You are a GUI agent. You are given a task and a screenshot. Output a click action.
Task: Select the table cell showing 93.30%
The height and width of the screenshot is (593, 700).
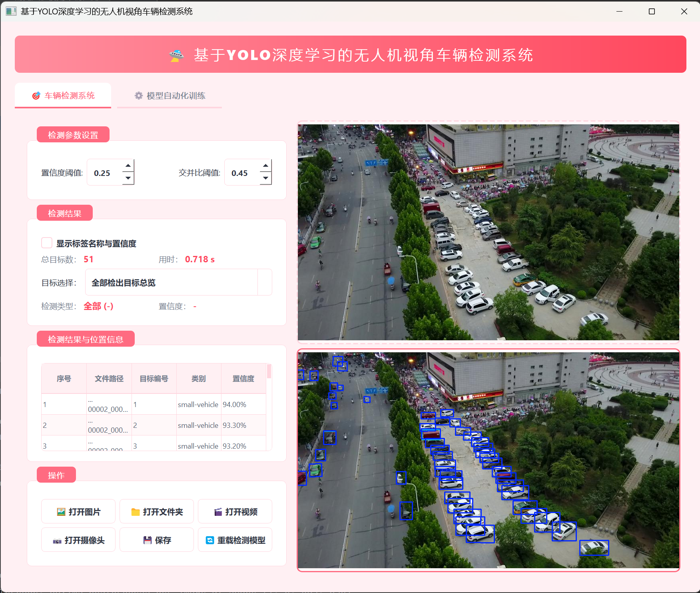coord(243,425)
